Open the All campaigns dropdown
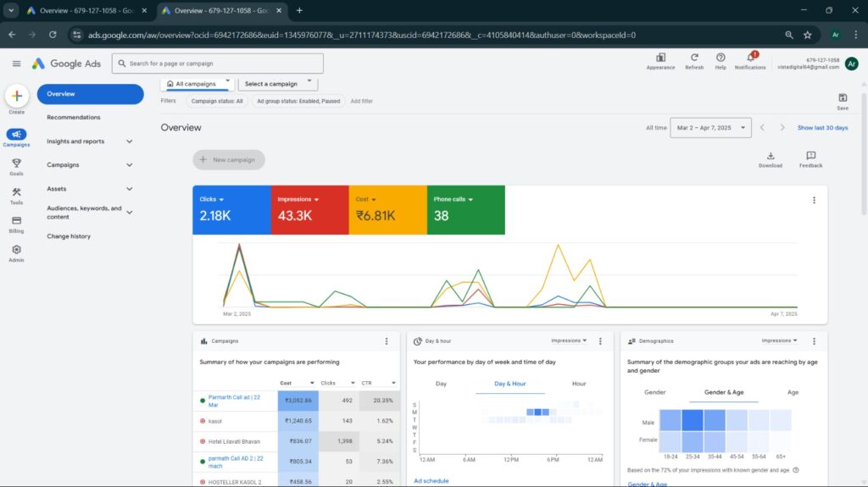 [x=198, y=84]
